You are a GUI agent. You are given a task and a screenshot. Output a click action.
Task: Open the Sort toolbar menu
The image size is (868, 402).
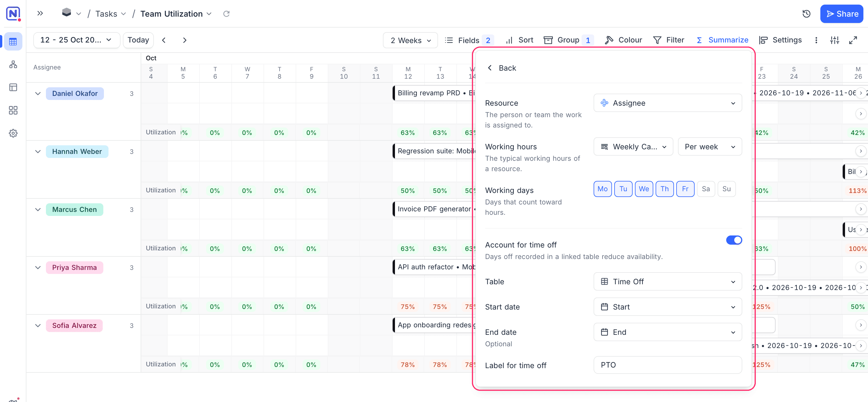pyautogui.click(x=519, y=40)
